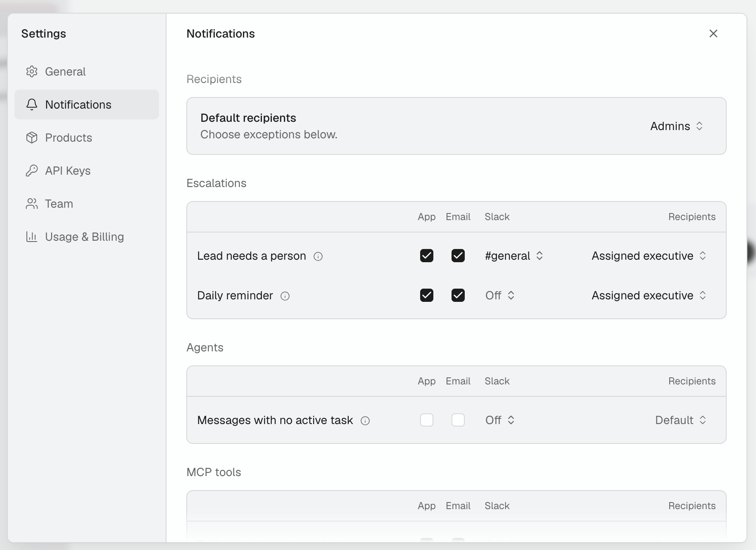This screenshot has width=756, height=550.
Task: Enable Email for Messages with no active task
Action: (458, 420)
